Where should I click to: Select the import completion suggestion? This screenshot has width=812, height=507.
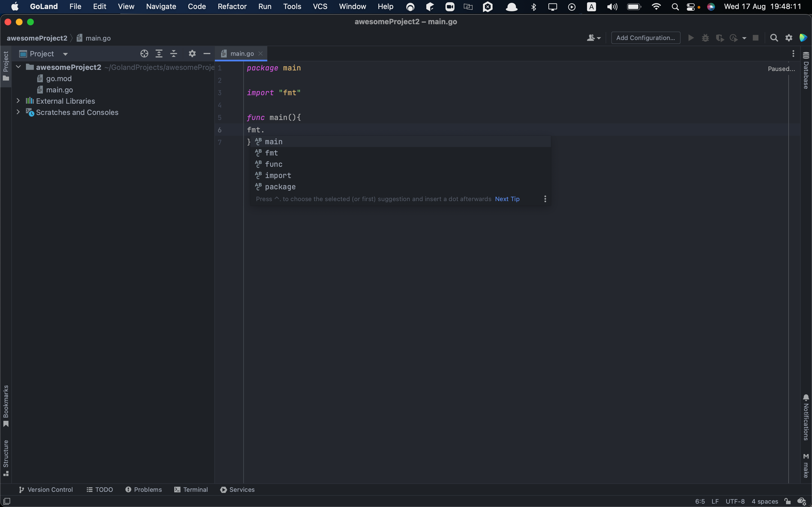pos(278,175)
